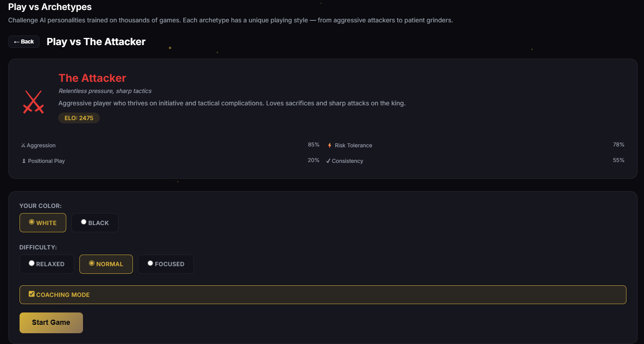Click the Aggression swords stat icon

(23, 145)
